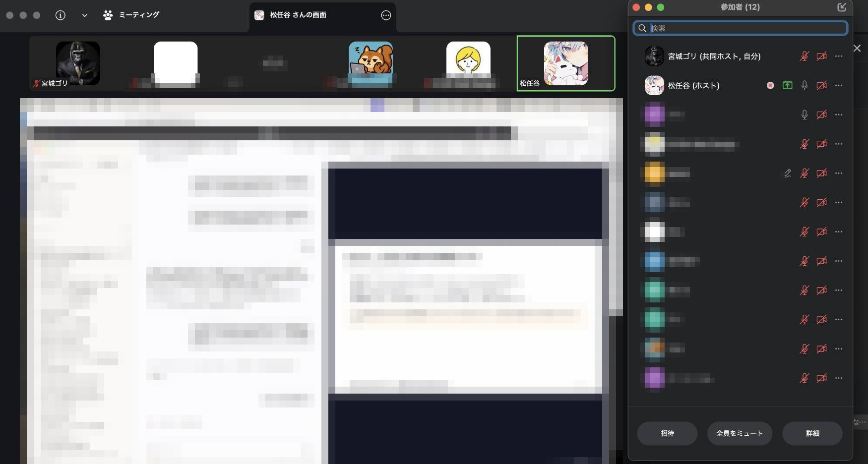Click 宮城ゴリ's gorilla avatar in the participants list
The height and width of the screenshot is (464, 868).
pyautogui.click(x=654, y=56)
